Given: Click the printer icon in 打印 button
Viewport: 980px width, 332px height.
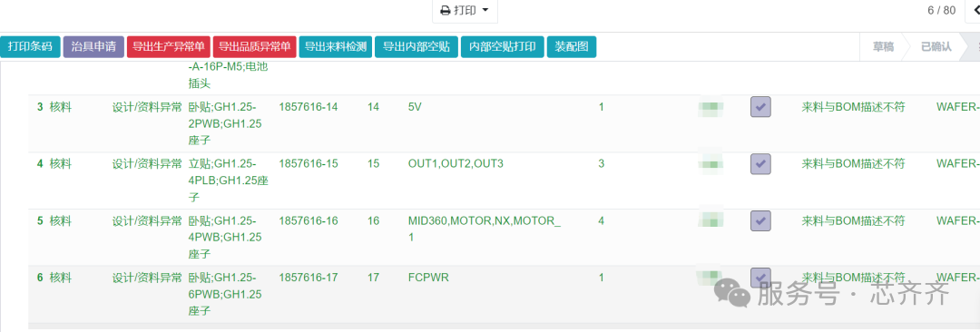Looking at the screenshot, I should 445,11.
